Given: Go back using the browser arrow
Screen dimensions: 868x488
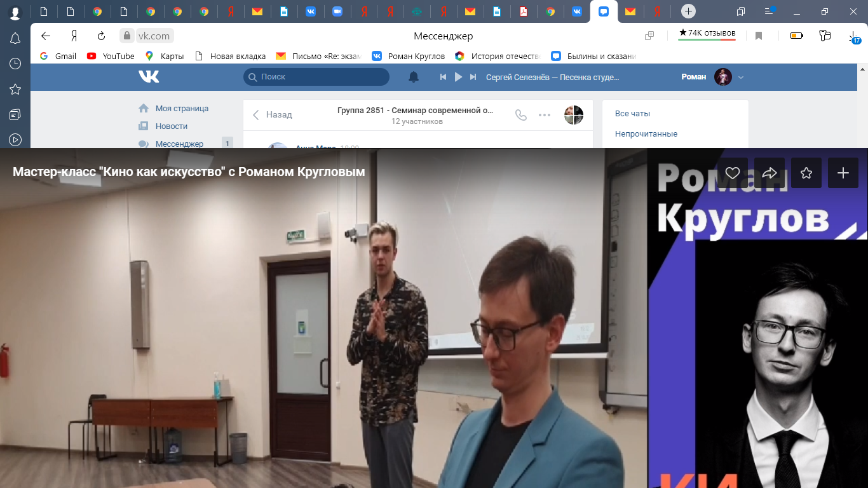Looking at the screenshot, I should tap(46, 36).
